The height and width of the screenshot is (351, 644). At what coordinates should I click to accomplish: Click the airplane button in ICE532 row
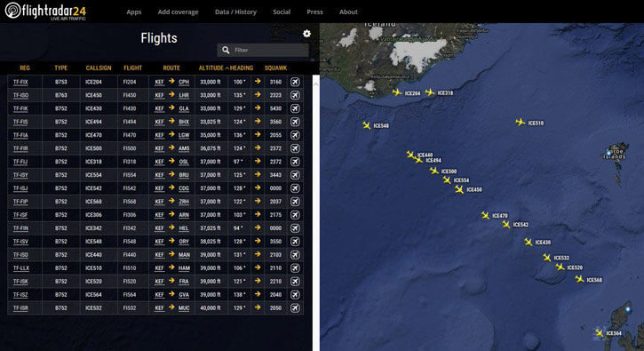coord(295,307)
